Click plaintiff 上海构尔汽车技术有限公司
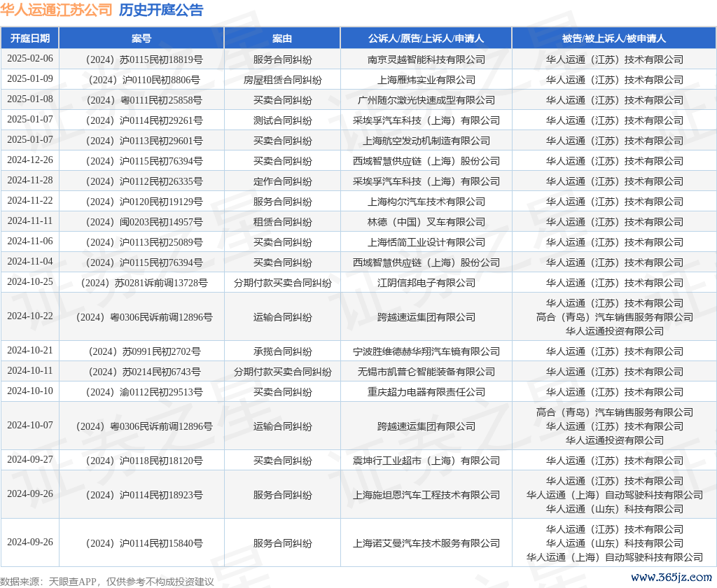 click(x=426, y=202)
